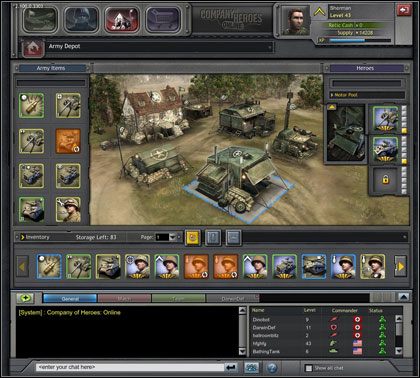This screenshot has height=378, width=420.
Task: Send chat message with enter arrow button
Action: click(x=231, y=367)
